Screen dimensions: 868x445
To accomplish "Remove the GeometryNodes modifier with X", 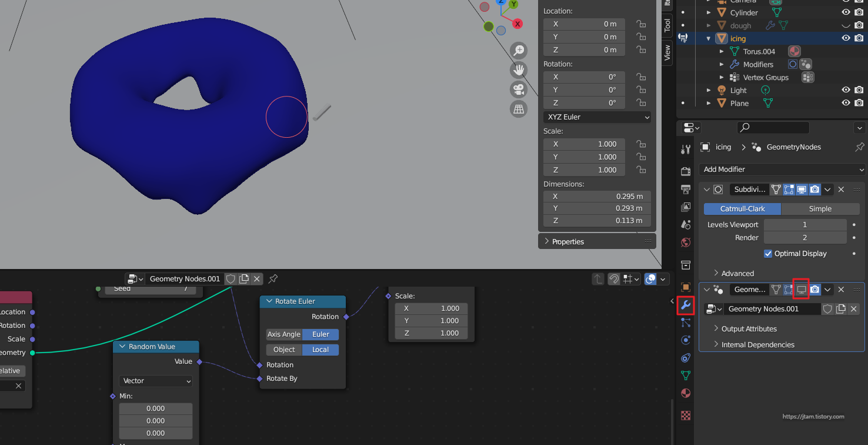I will point(841,290).
